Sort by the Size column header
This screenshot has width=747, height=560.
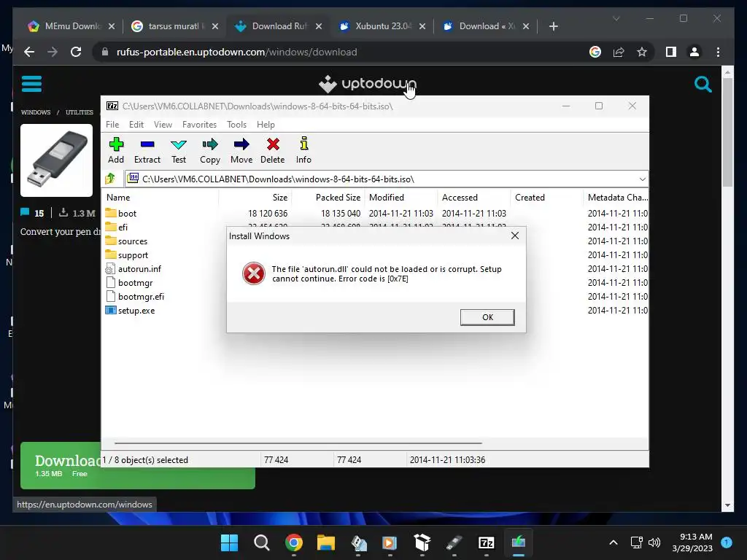[x=255, y=197]
